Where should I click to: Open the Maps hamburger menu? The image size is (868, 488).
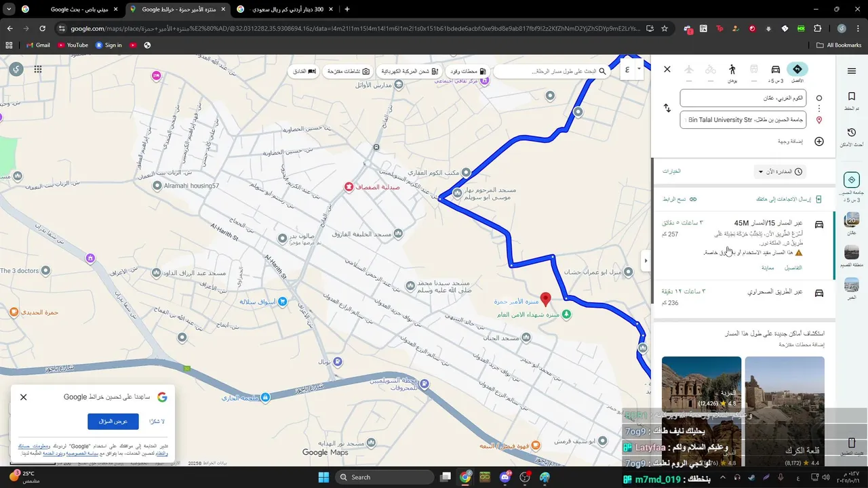(x=852, y=70)
